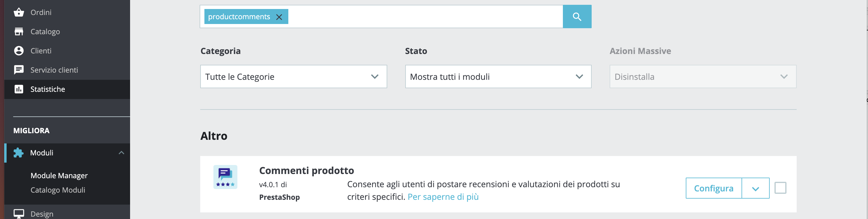Image resolution: width=868 pixels, height=219 pixels.
Task: Open the Tutte le Categorie dropdown
Action: 293,76
